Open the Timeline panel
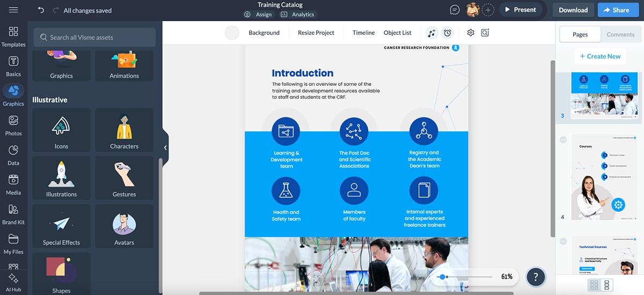Screen dimensions: 644x295 click(363, 33)
